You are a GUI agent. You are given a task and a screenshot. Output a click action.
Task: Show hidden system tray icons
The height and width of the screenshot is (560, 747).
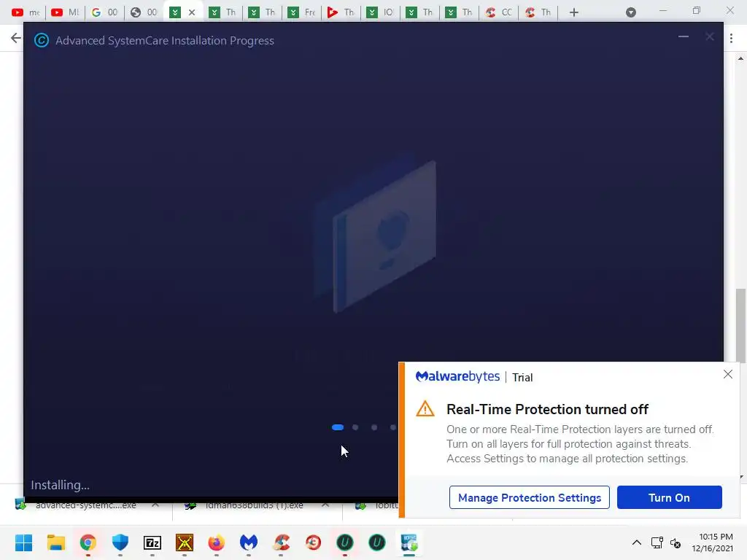point(636,542)
